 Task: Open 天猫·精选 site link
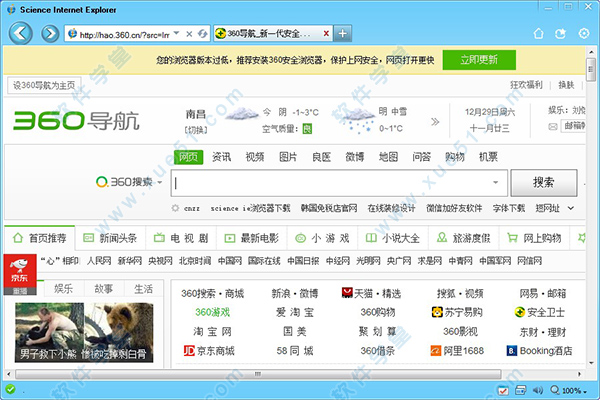pos(371,294)
